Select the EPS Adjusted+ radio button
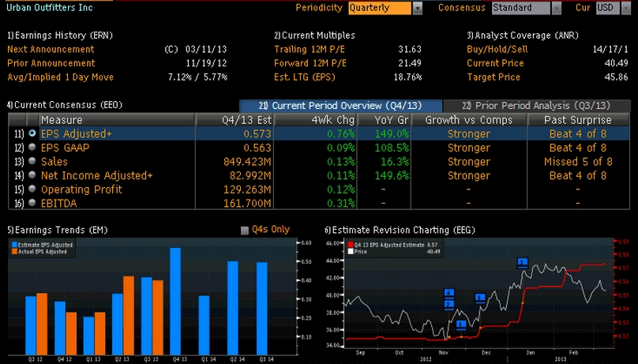 pos(32,133)
